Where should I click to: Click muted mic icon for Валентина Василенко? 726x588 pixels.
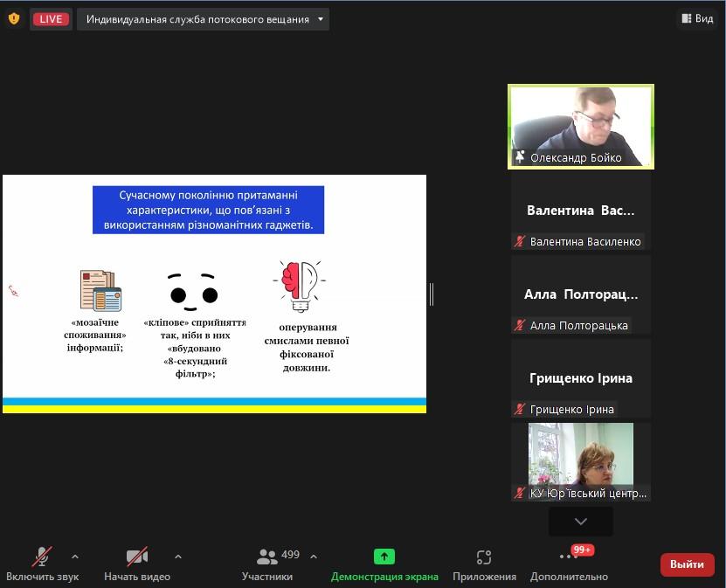pyautogui.click(x=520, y=242)
